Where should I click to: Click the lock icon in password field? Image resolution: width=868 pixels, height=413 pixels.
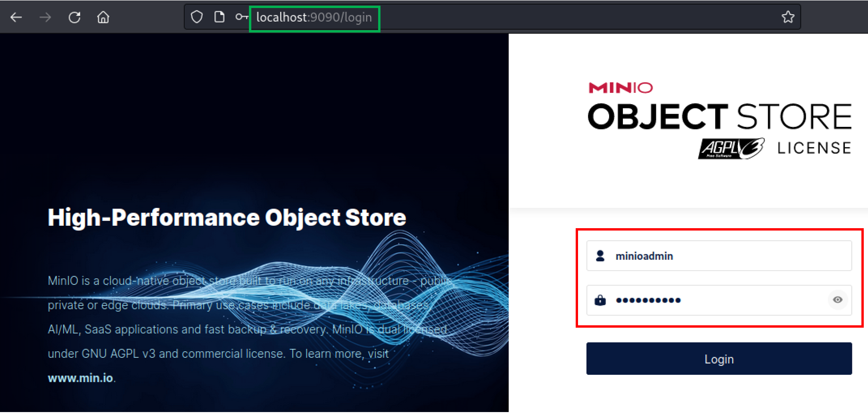600,300
